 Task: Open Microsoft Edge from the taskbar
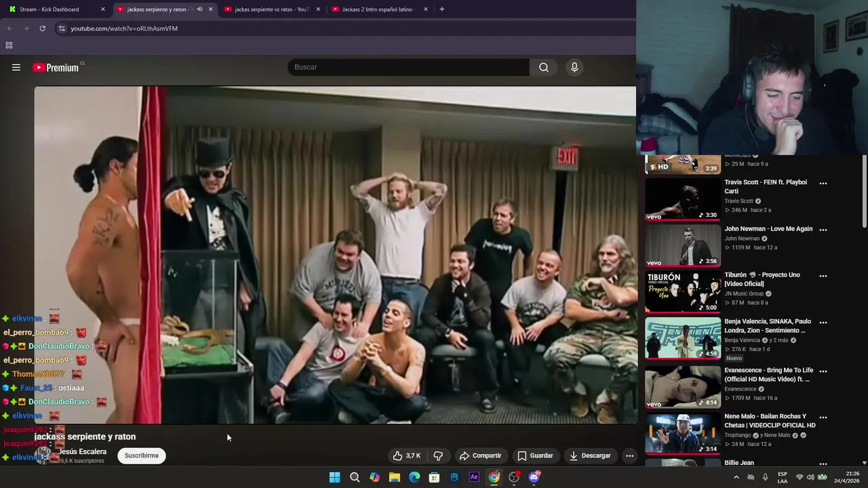[414, 477]
